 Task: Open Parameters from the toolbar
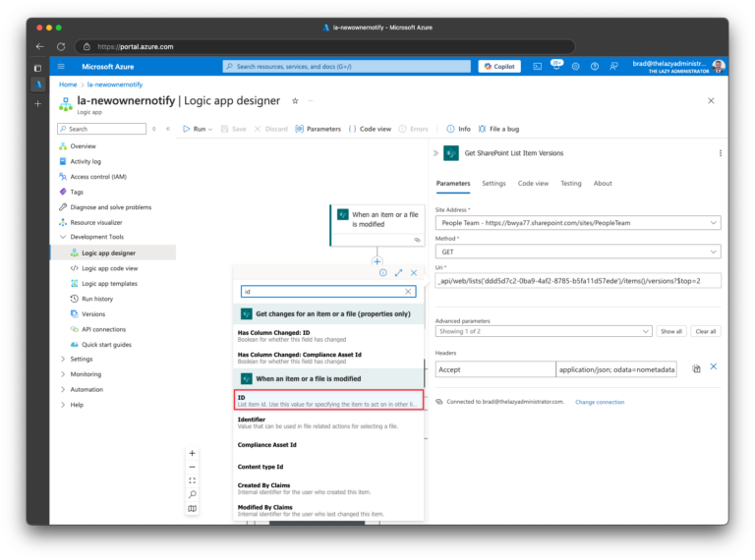point(318,129)
